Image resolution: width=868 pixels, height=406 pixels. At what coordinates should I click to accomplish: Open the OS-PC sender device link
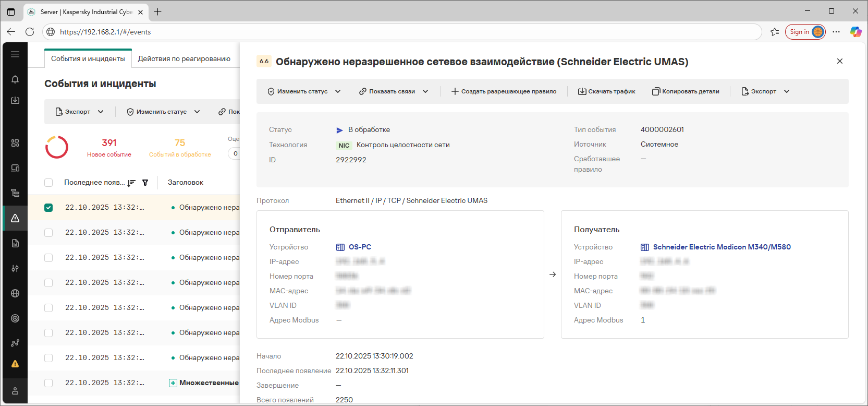click(360, 247)
